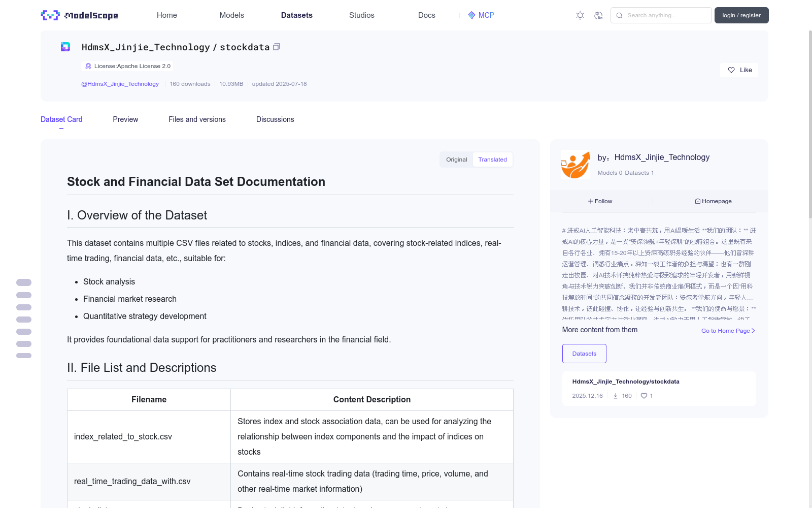This screenshot has width=812, height=508.
Task: Click the 'Filename' table header
Action: click(149, 400)
